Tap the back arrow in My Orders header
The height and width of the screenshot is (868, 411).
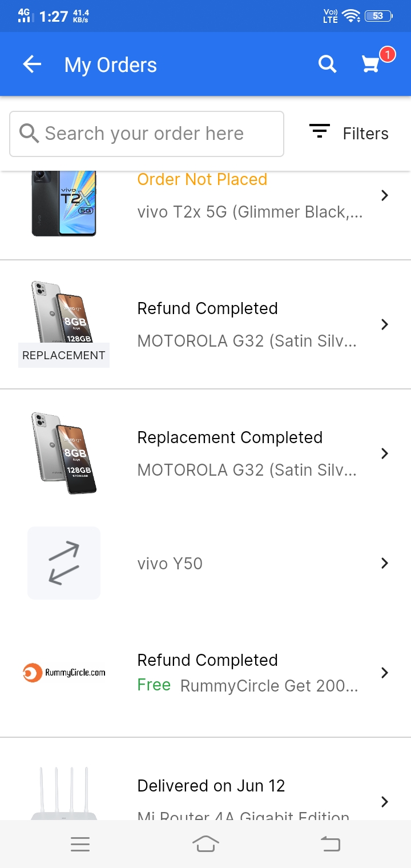point(32,65)
